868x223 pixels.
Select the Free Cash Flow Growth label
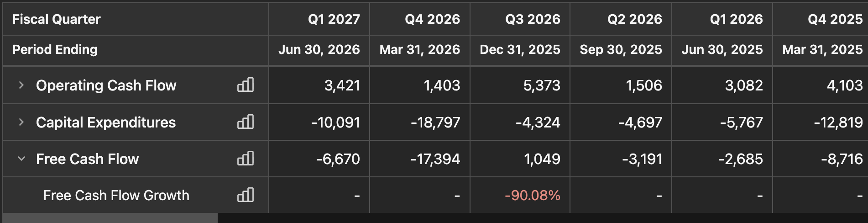(x=116, y=195)
